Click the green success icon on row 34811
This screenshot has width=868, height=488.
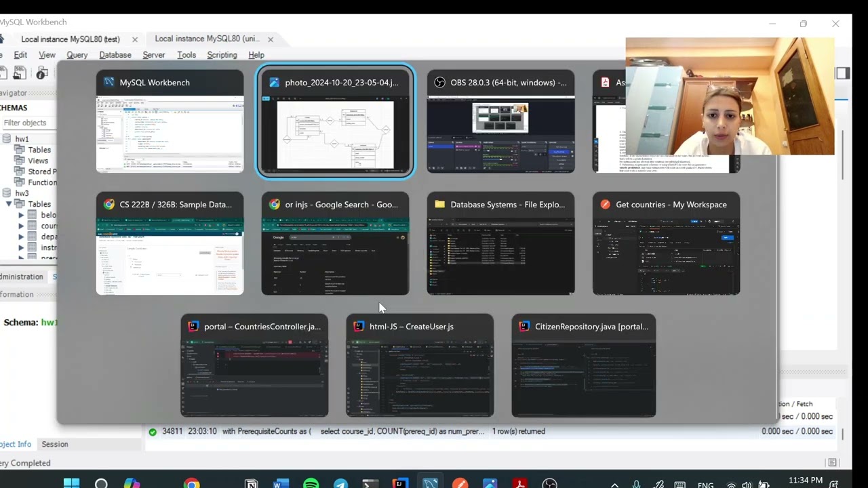tap(153, 432)
